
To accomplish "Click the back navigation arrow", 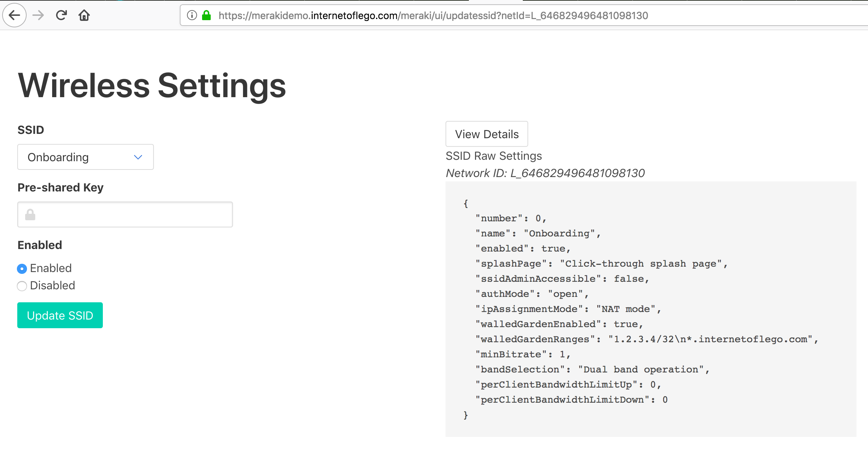I will click(14, 15).
